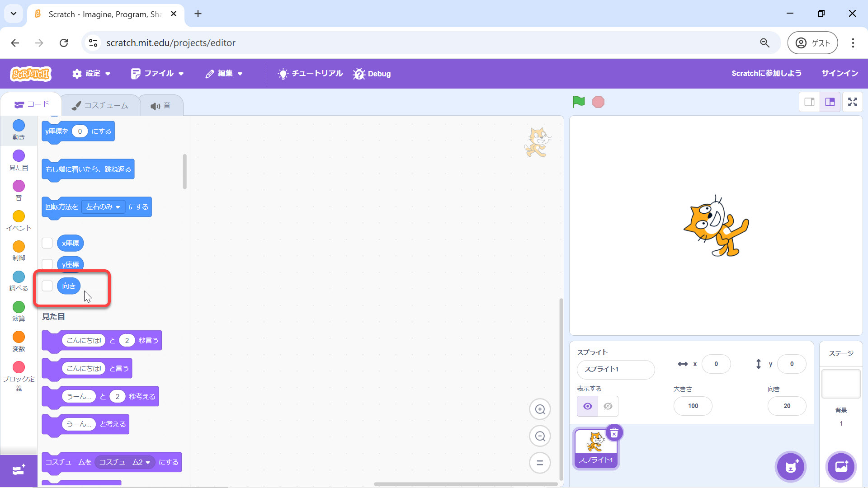868x488 pixels.
Task: Open チュートリアル tutorials
Action: coord(310,74)
